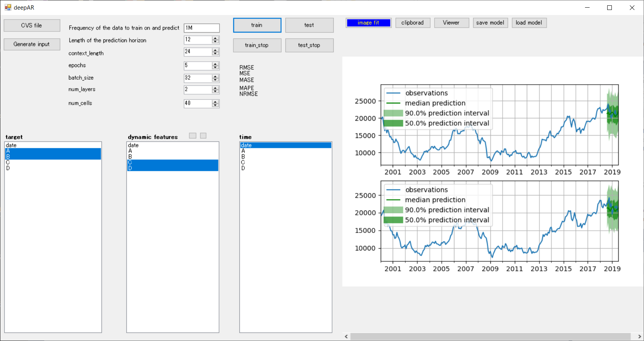
Task: Click the horizontal scrollbar thumb under plot
Action: 490,336
